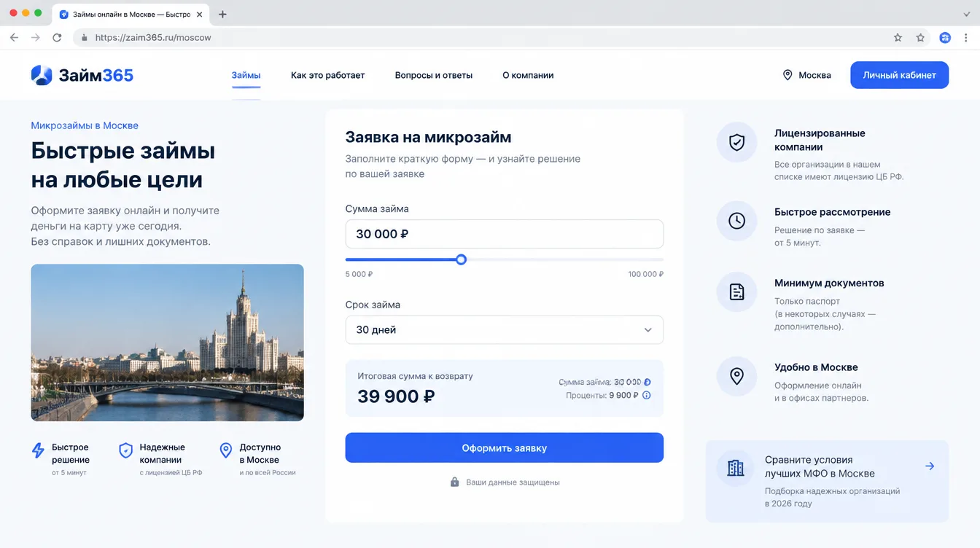Click the Moscow skyline photo

(167, 342)
